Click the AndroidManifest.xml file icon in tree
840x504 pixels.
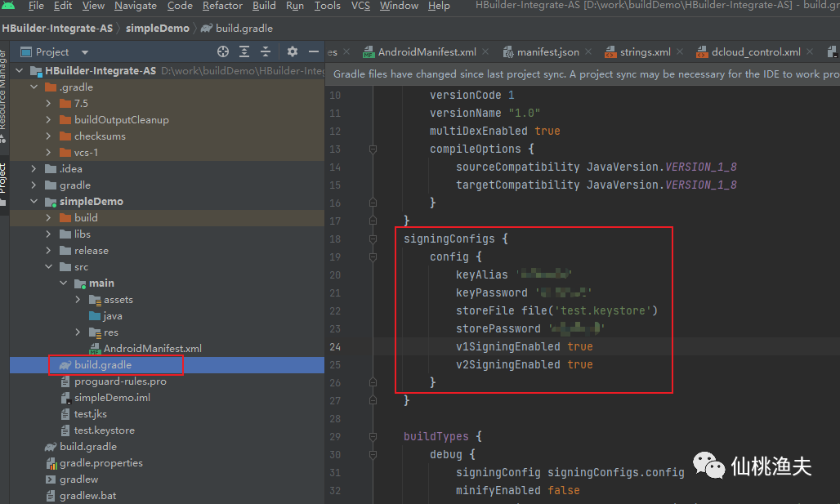[95, 350]
